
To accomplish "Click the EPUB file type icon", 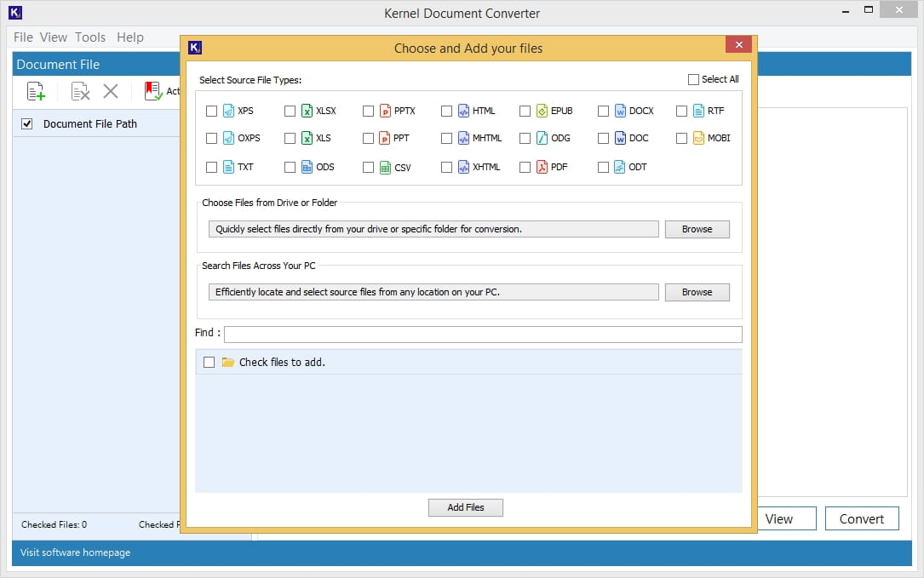I will [542, 111].
